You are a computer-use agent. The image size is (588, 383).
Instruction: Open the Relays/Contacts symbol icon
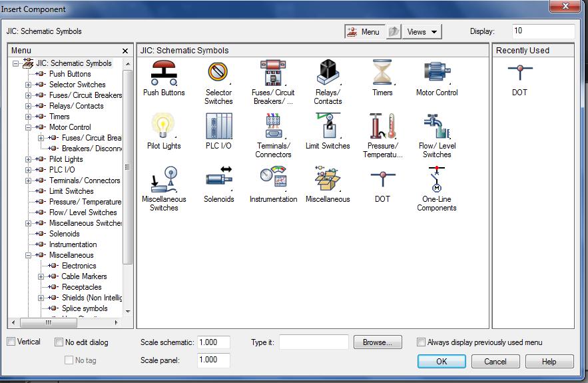(x=328, y=72)
